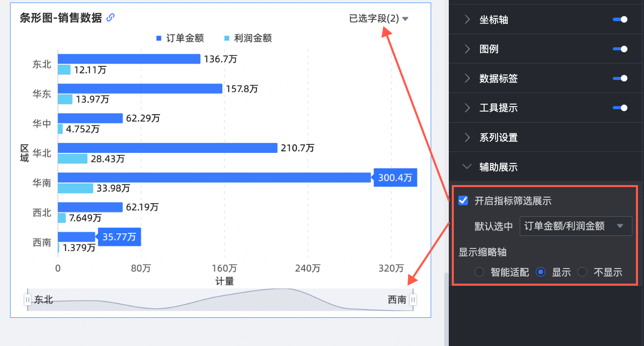Click the 订单金额 legend square icon
This screenshot has width=644, height=346.
[158, 38]
